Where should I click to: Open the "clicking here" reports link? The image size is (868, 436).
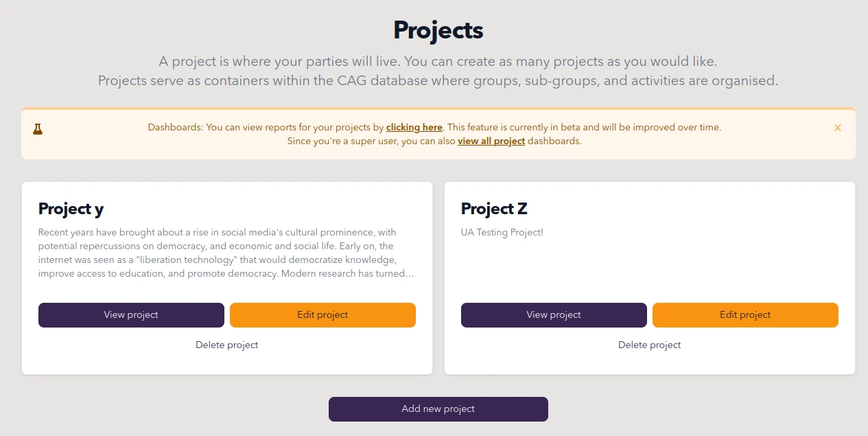click(414, 127)
